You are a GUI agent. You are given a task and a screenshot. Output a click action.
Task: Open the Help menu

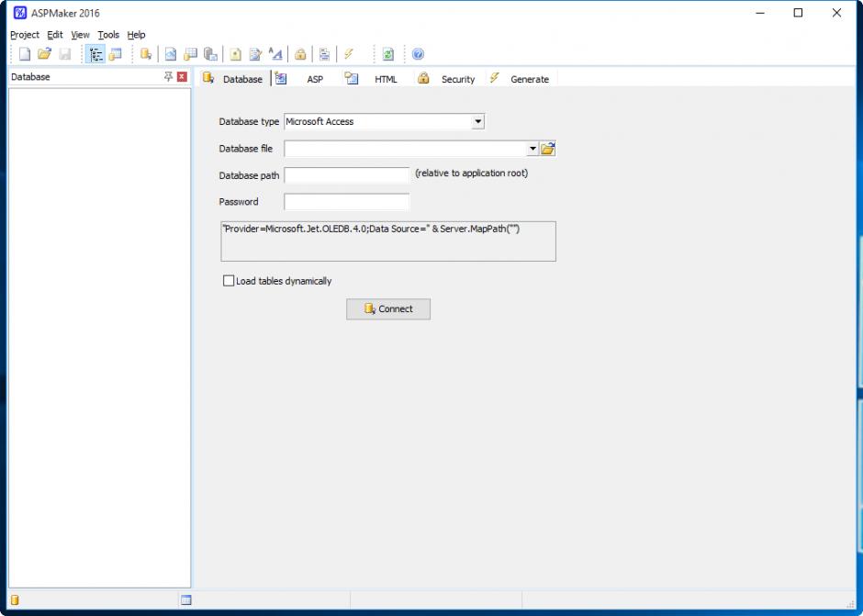pyautogui.click(x=137, y=35)
